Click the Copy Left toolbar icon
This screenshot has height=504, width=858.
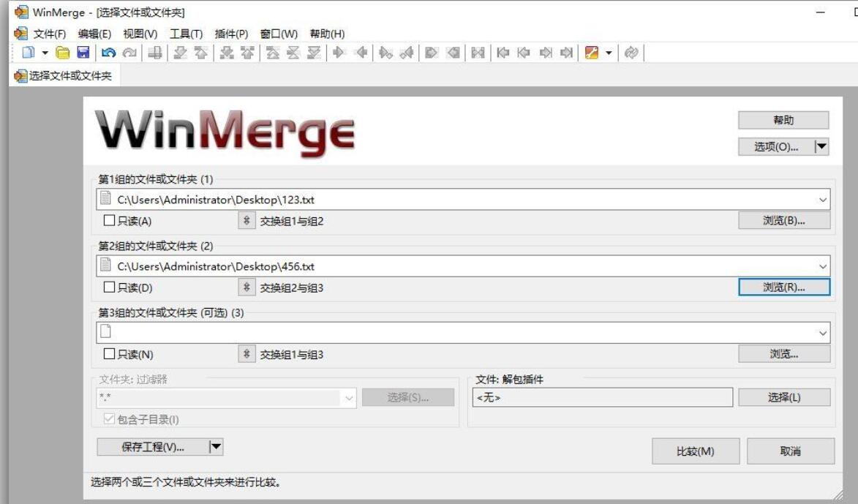(x=361, y=53)
